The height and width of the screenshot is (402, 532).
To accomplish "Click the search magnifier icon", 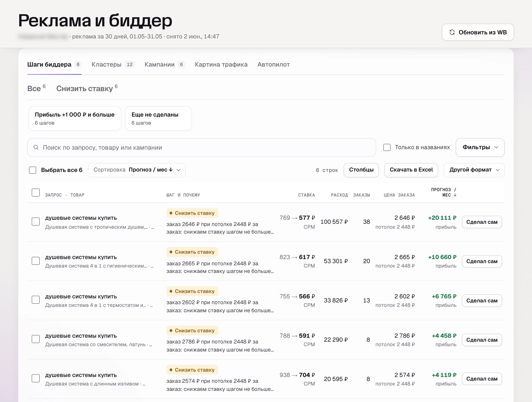I will click(36, 147).
